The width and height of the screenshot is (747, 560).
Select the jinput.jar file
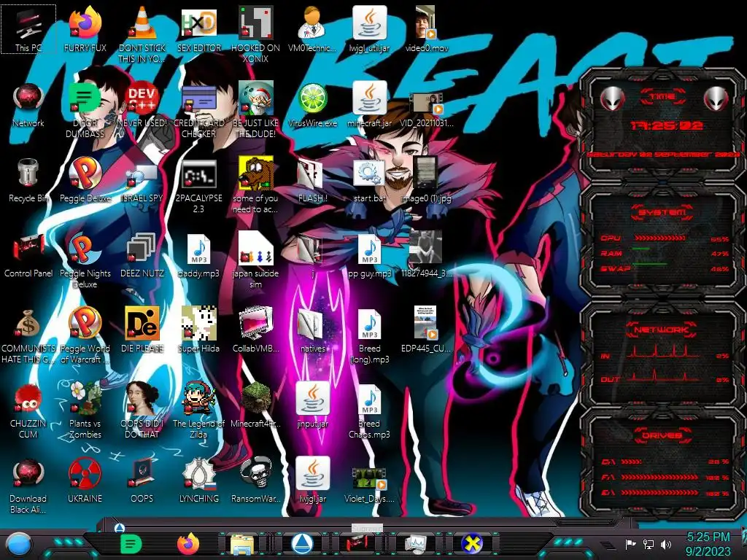312,405
